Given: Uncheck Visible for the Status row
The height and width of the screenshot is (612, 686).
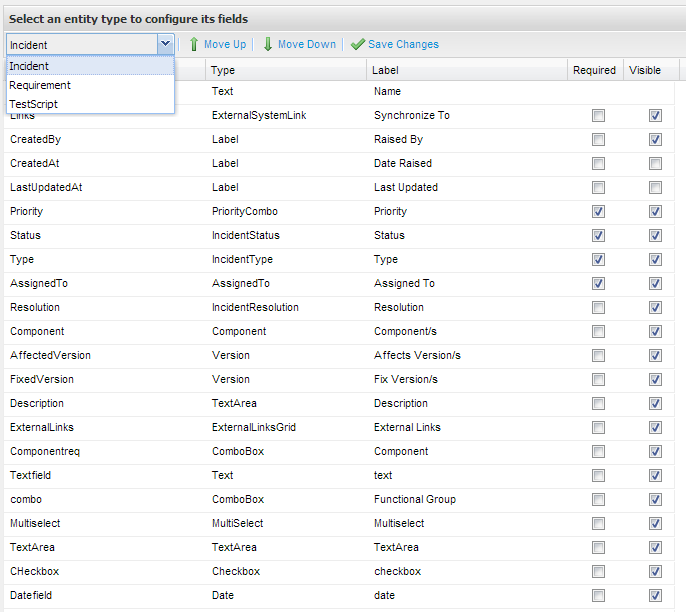Looking at the screenshot, I should [x=655, y=236].
